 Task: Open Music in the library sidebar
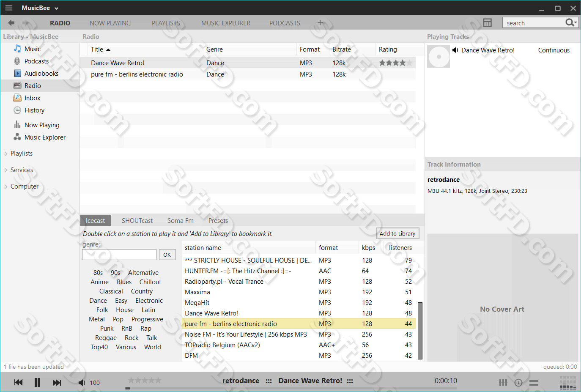point(33,49)
